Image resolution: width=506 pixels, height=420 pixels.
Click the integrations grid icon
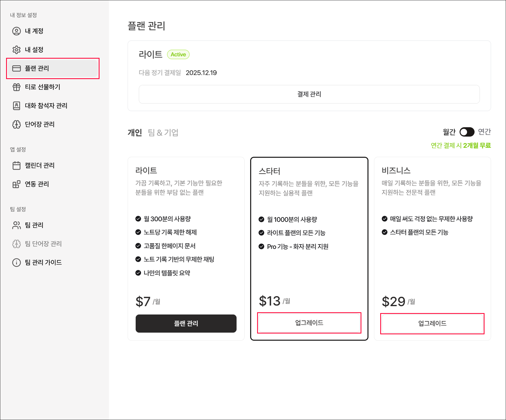(x=16, y=184)
